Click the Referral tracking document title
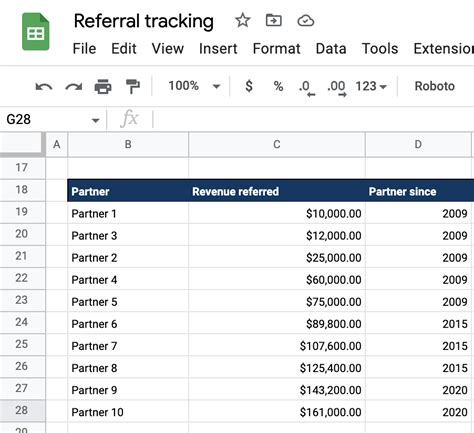 click(144, 21)
